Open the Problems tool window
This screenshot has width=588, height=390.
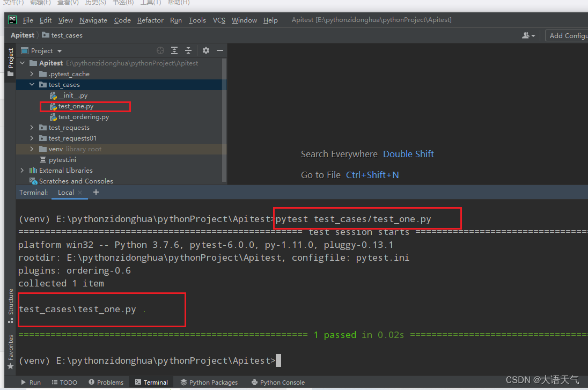pos(106,382)
